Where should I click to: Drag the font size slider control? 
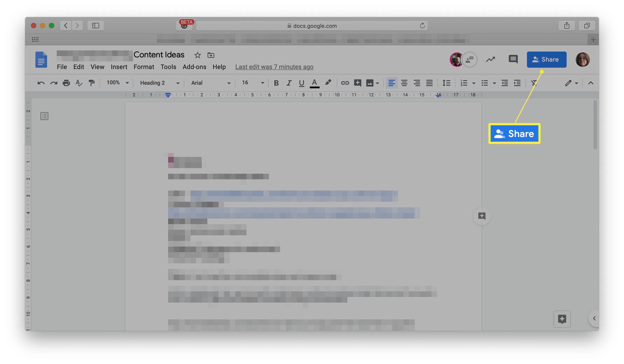tap(251, 83)
